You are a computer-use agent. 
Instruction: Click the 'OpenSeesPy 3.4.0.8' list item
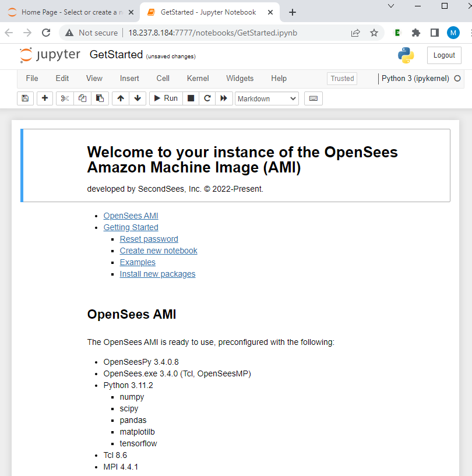tap(141, 362)
